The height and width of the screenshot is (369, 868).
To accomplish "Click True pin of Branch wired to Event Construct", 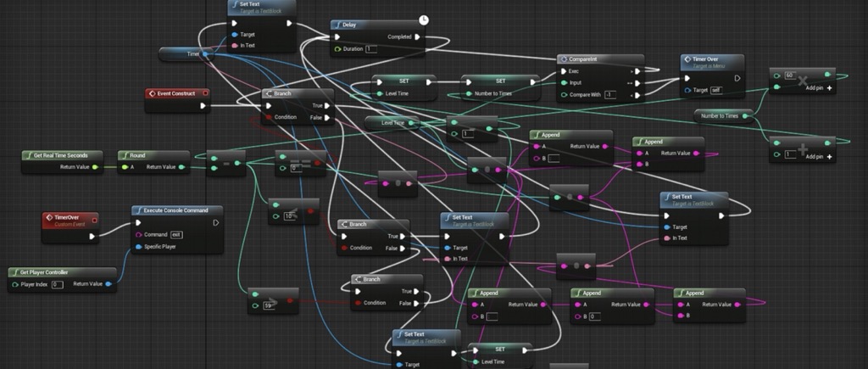I will click(326, 106).
